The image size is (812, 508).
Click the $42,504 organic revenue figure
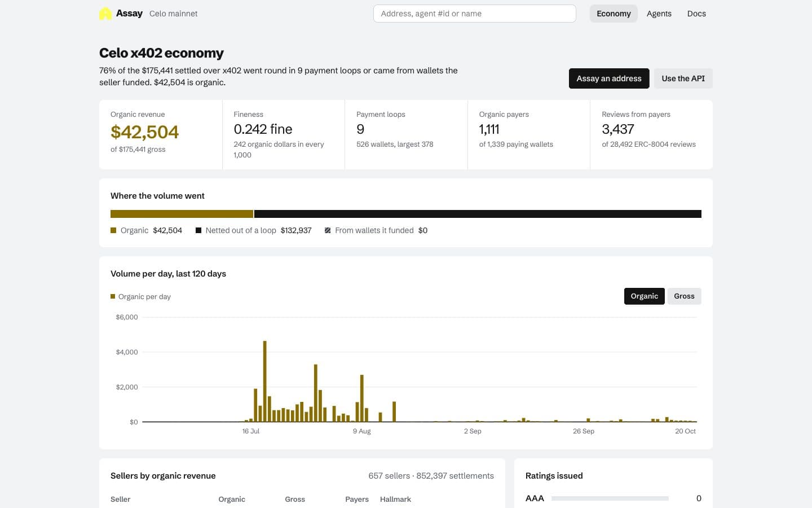pyautogui.click(x=144, y=132)
